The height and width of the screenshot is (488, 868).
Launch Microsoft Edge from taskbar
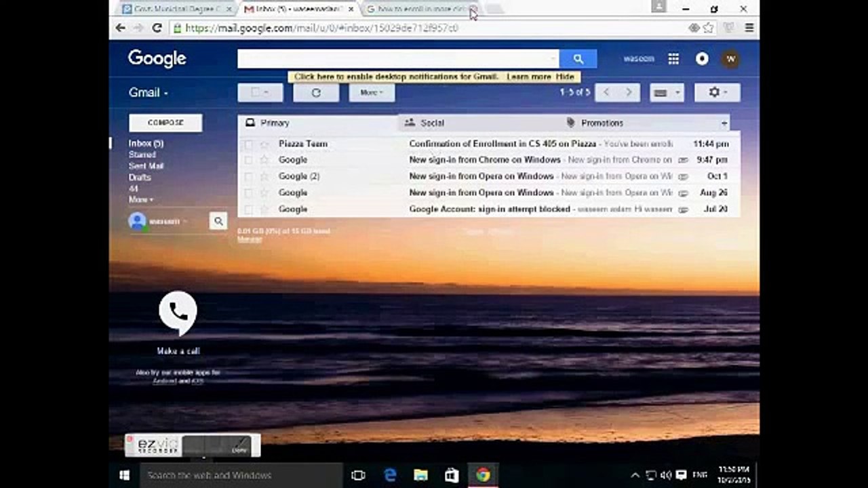click(x=390, y=475)
